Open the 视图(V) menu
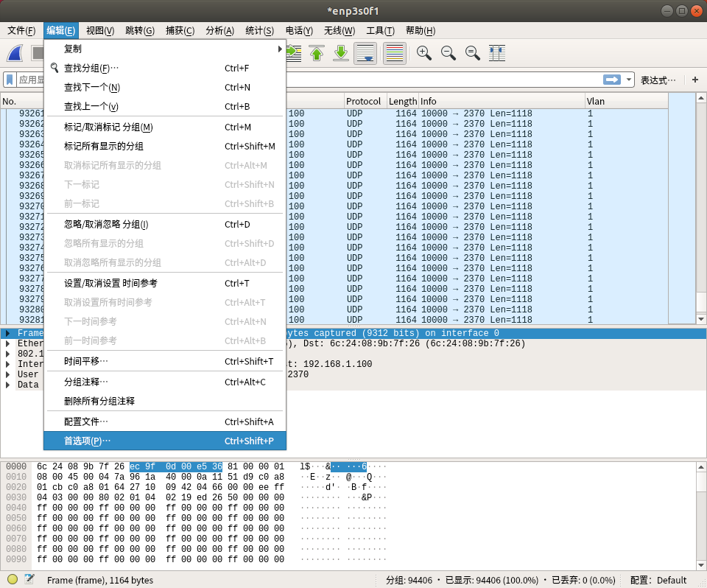The image size is (707, 588). click(100, 31)
